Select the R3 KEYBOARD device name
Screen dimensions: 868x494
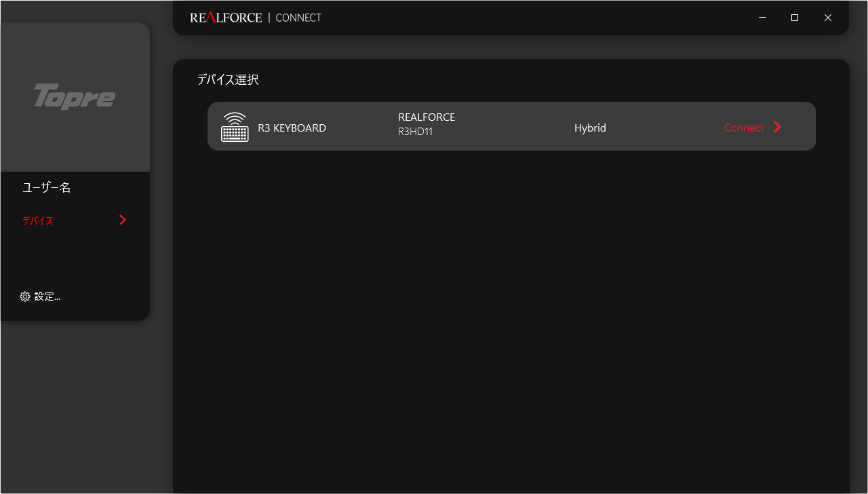coord(292,128)
